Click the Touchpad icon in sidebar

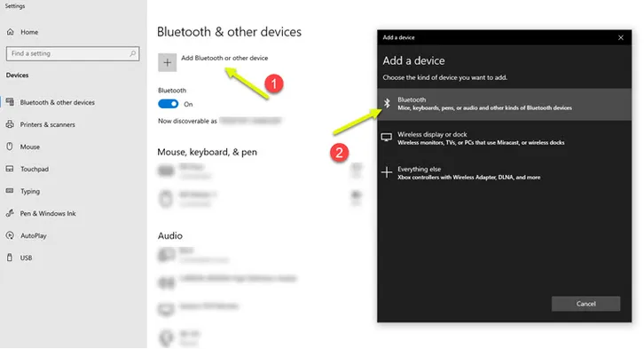(10, 169)
